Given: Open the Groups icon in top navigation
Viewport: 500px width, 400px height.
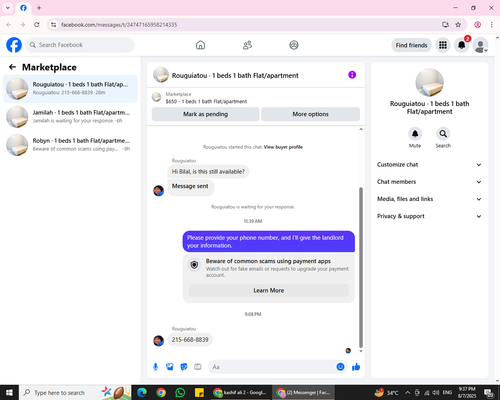Looking at the screenshot, I should pyautogui.click(x=294, y=45).
